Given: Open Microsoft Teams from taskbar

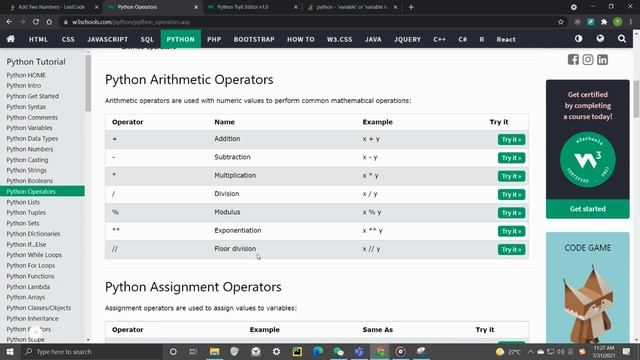Looking at the screenshot, I should [359, 351].
